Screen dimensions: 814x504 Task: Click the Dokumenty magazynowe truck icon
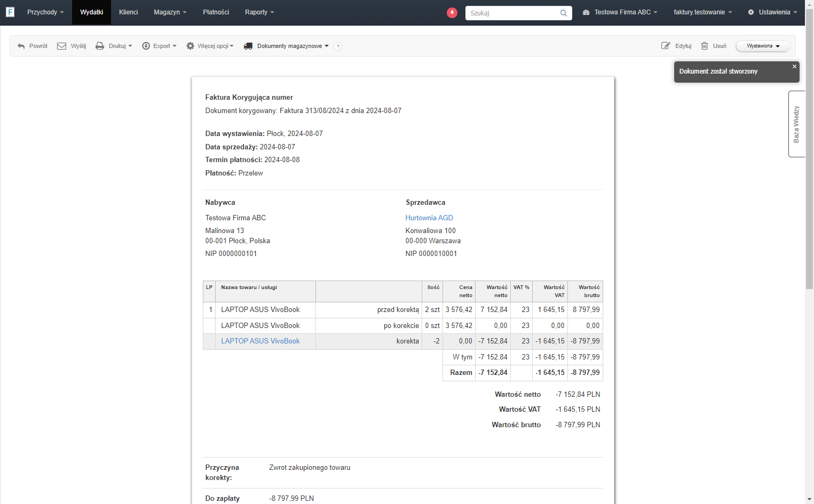[x=248, y=46]
